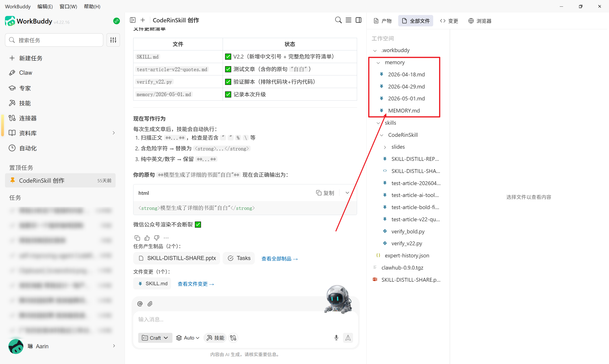
Task: Open the SKILL.md changed file chip
Action: (152, 284)
